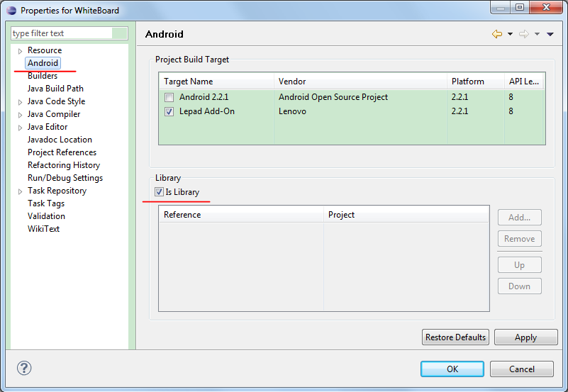Select the Task Repository item
Image resolution: width=568 pixels, height=392 pixels.
pyautogui.click(x=57, y=191)
